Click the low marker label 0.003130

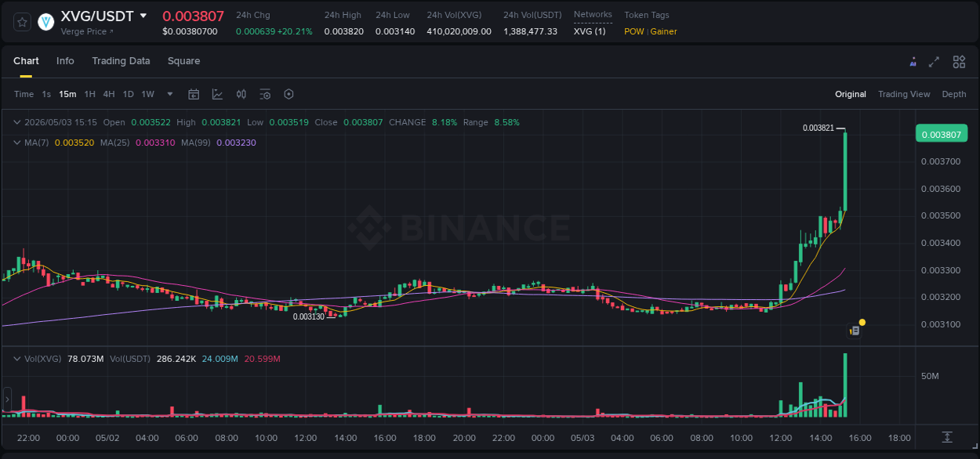tap(309, 317)
